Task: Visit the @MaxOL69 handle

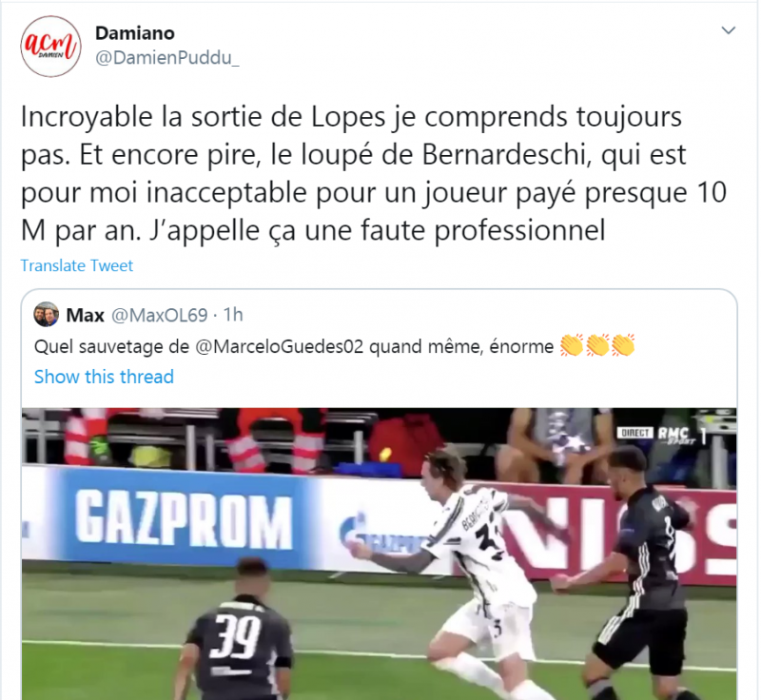Action: click(x=160, y=316)
